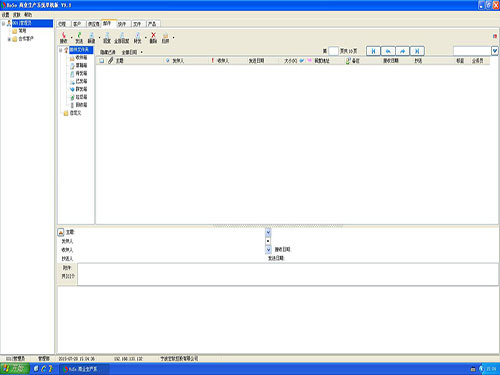Open dropdown arrow beside Print button
500x375 pixels.
click(x=173, y=37)
